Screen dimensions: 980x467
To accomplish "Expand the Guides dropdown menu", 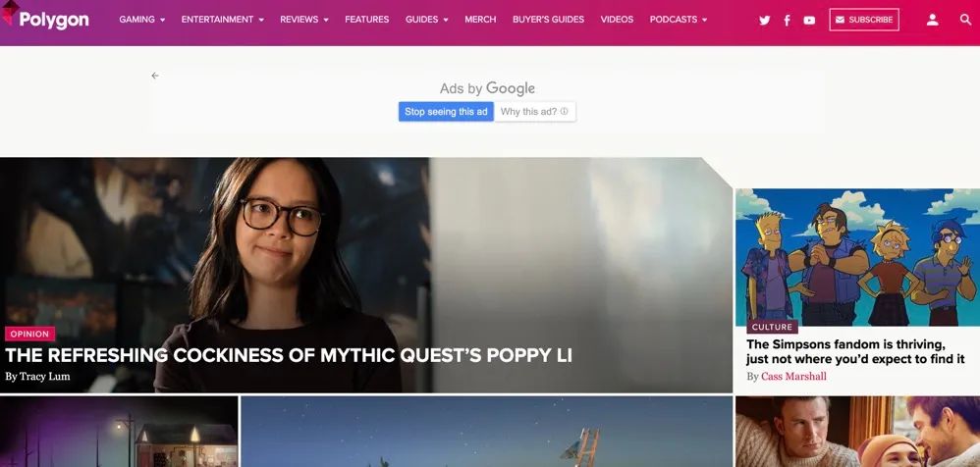I will (426, 20).
